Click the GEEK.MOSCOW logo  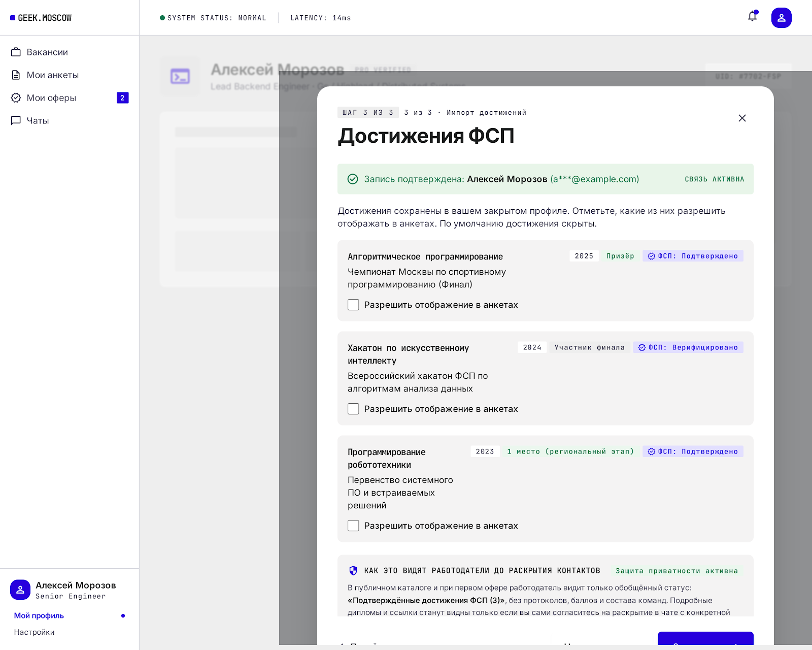pyautogui.click(x=41, y=18)
